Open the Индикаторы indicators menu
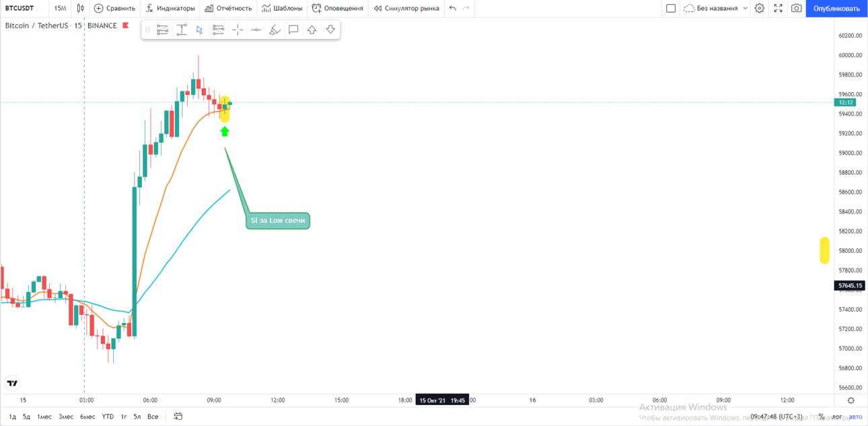Screen dimensions: 868x426 tap(170, 8)
